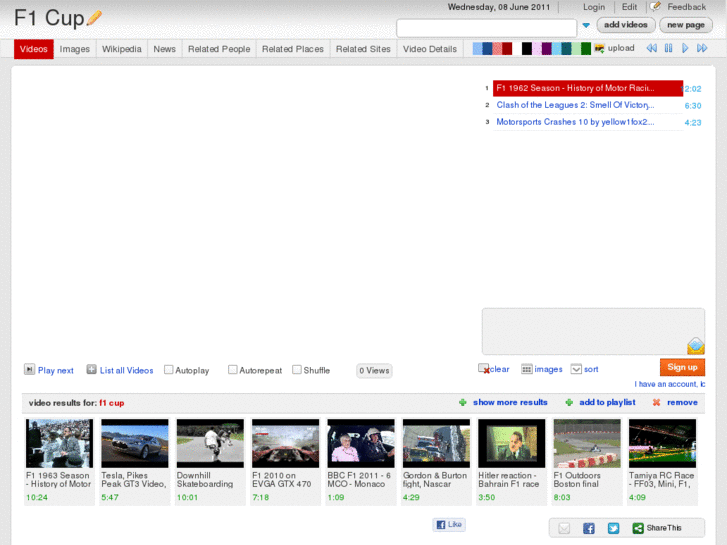Skip to previous video with rewind icon

pos(651,48)
